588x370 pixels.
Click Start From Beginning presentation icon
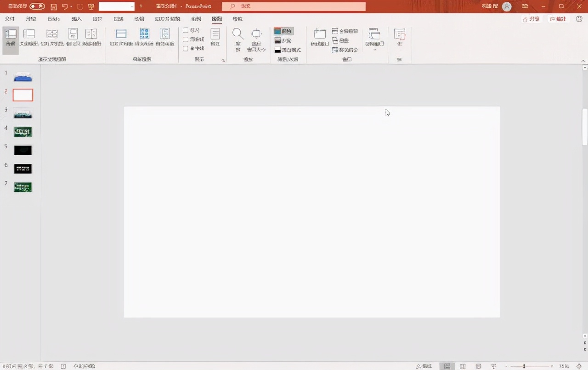pyautogui.click(x=91, y=6)
